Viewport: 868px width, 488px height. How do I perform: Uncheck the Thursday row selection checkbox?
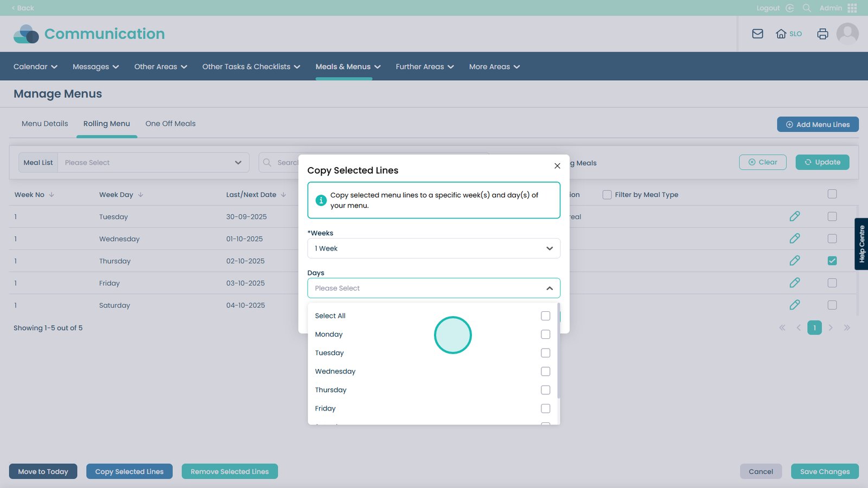pos(832,261)
